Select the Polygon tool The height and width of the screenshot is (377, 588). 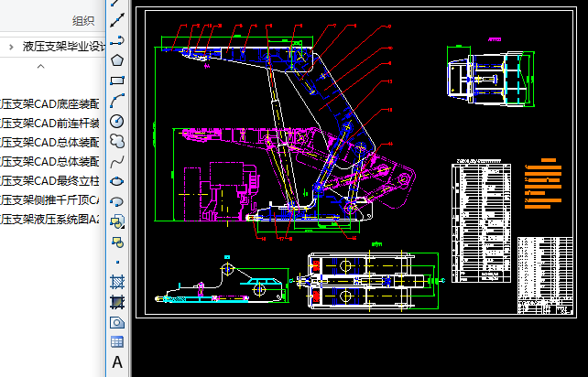click(x=117, y=60)
